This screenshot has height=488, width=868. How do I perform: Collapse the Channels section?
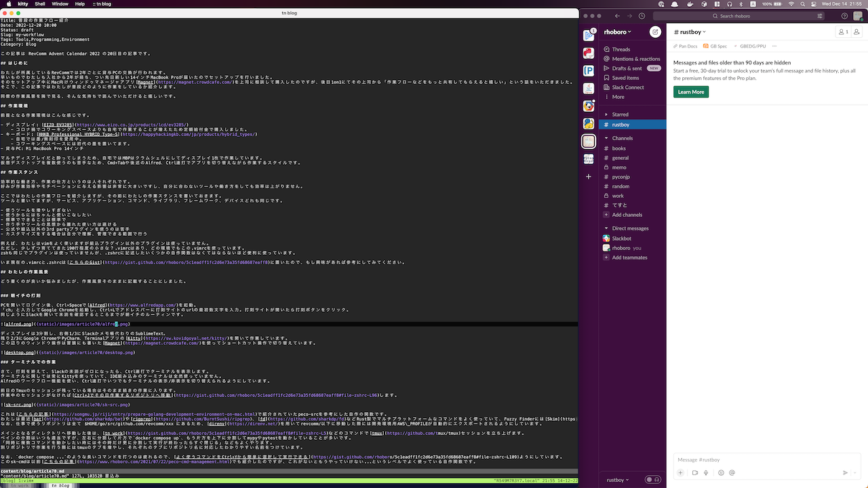click(606, 138)
